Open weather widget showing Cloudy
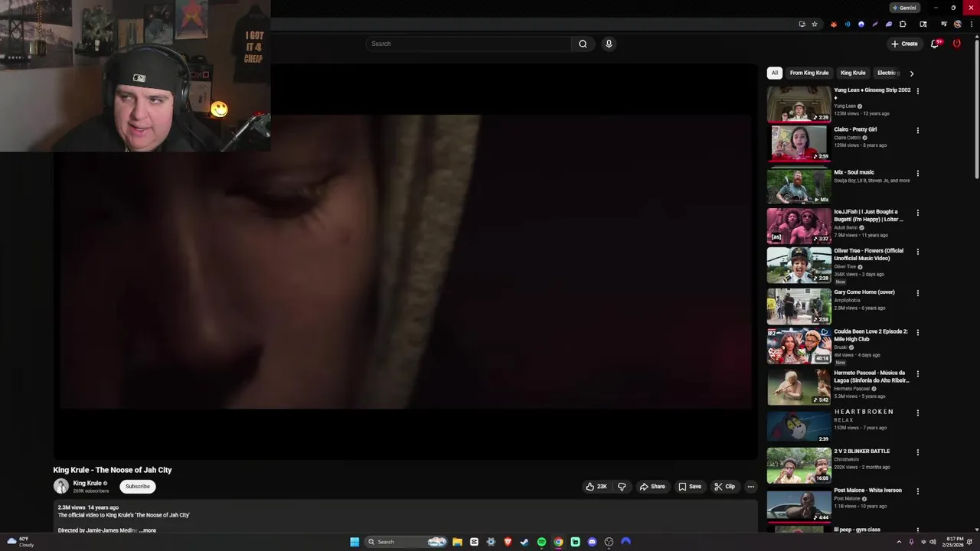This screenshot has width=980, height=551. tap(21, 542)
